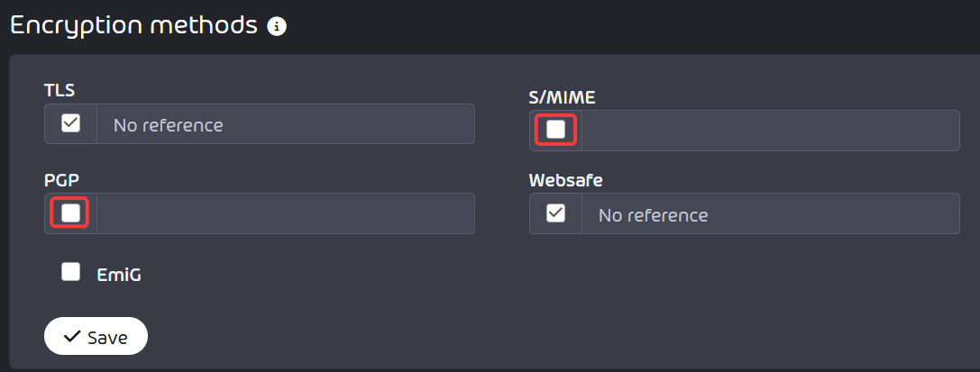Click the "No reference" text under TLS
This screenshot has width=980, height=372.
(168, 125)
